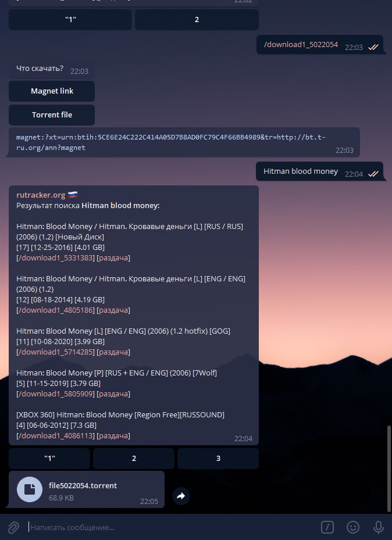Click the /download1_5714285 command link
This screenshot has width=392, height=540.
coord(55,352)
